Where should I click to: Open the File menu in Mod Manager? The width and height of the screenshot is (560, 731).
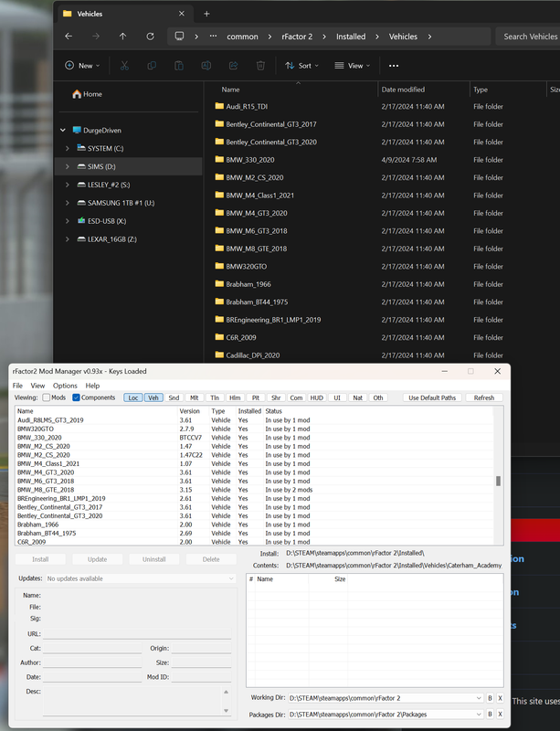17,386
